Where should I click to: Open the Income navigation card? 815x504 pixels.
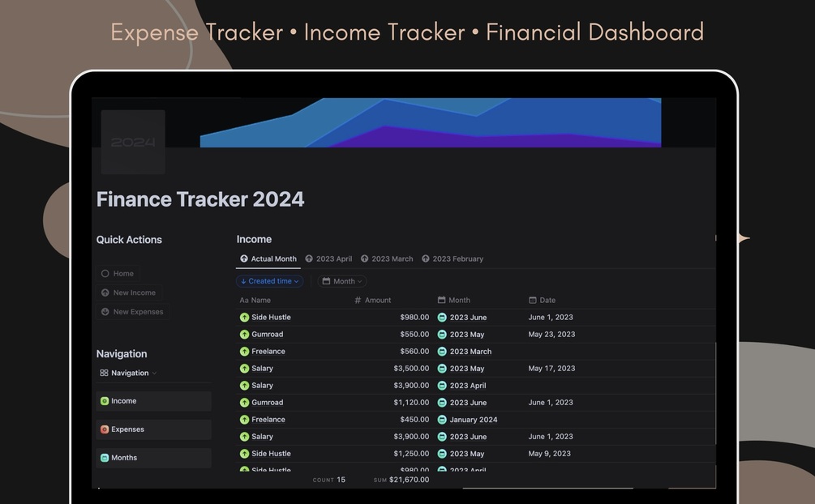coord(154,401)
